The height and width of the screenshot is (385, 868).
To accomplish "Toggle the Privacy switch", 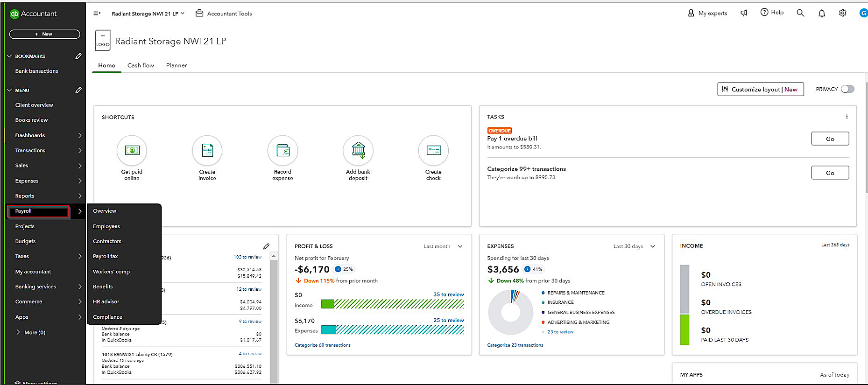I will (x=847, y=89).
